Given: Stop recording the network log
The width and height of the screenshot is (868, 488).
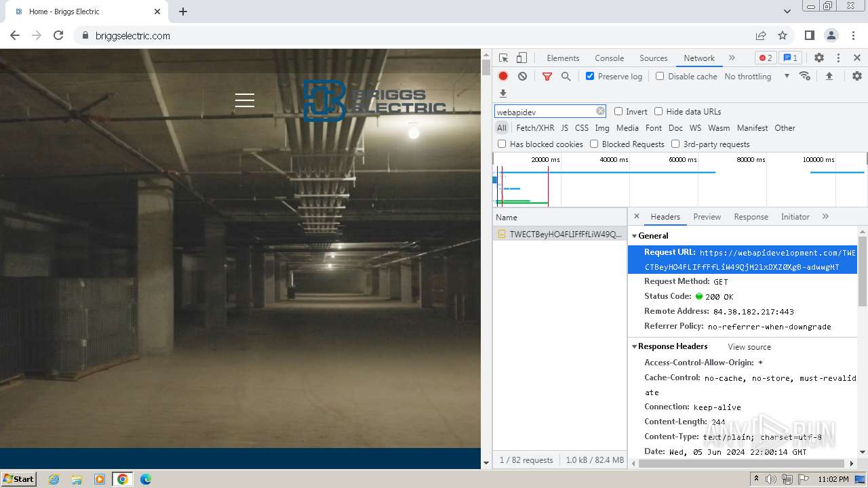Looking at the screenshot, I should click(x=503, y=76).
